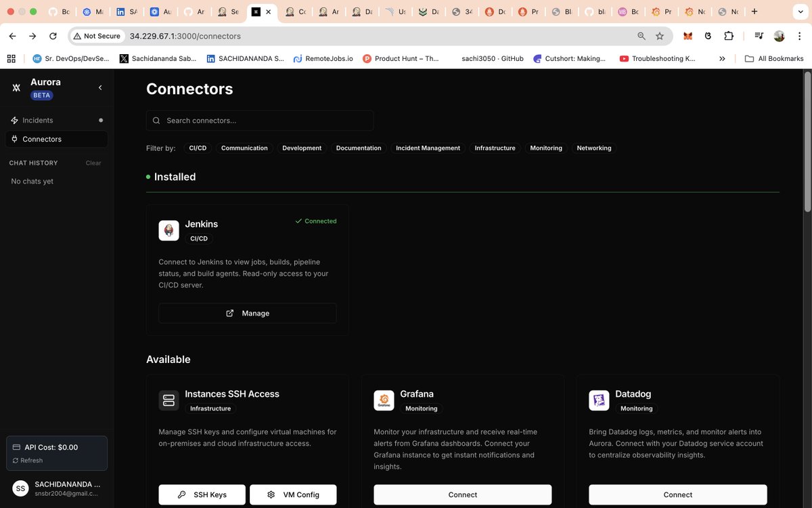This screenshot has height=508, width=812.
Task: Connect the Datadog connector
Action: [x=678, y=494]
